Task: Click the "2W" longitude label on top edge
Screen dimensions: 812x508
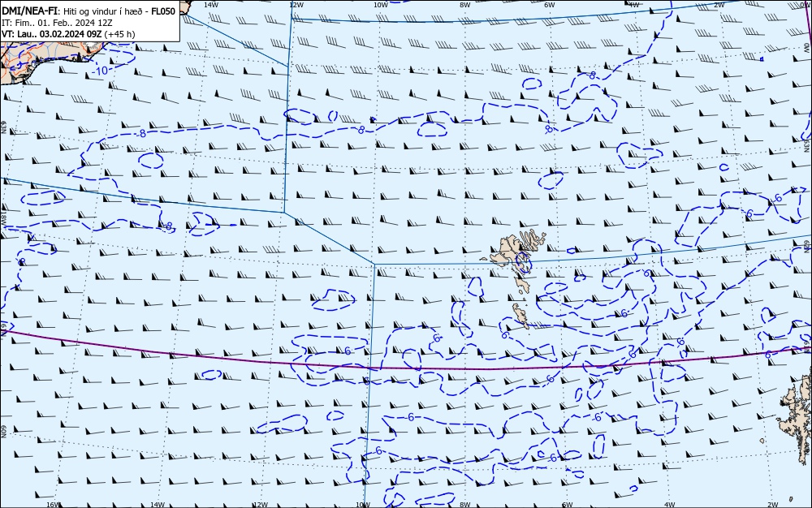Action: coord(719,5)
